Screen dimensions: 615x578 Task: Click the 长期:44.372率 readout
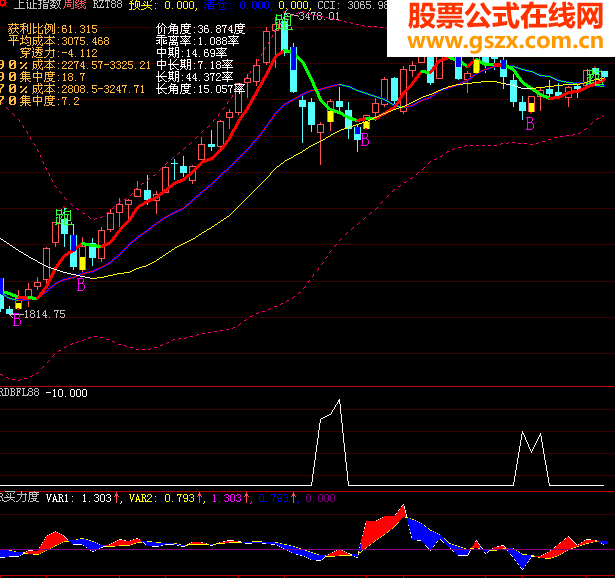coord(195,77)
